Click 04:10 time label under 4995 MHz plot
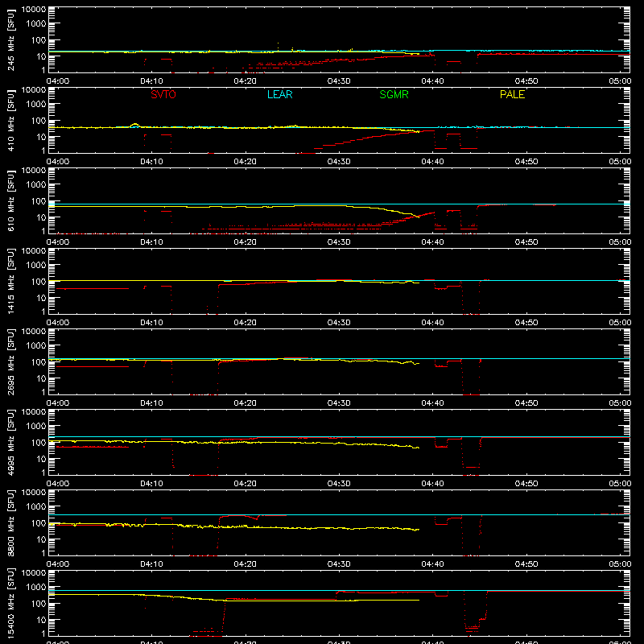This screenshot has height=644, width=644. point(151,484)
